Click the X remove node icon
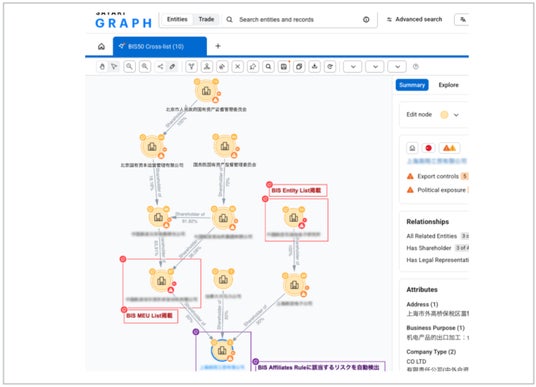 tap(238, 67)
